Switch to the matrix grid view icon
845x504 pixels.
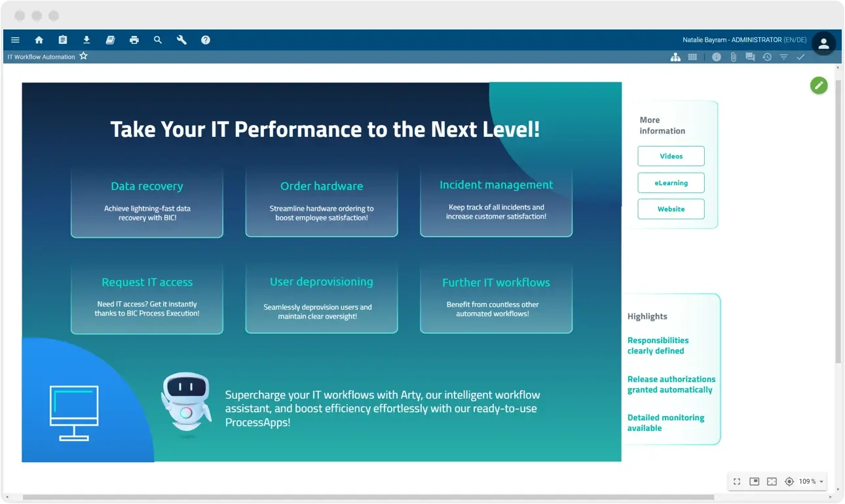point(692,58)
